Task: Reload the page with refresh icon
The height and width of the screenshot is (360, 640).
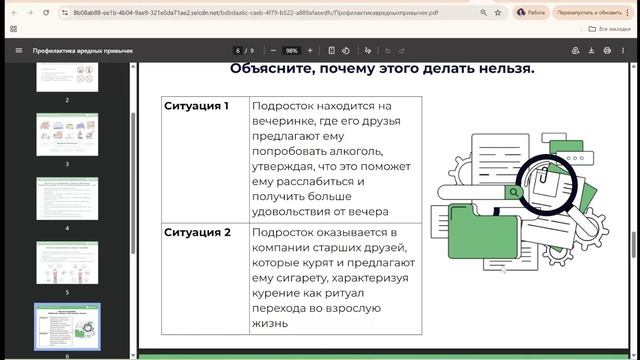Action: point(46,13)
